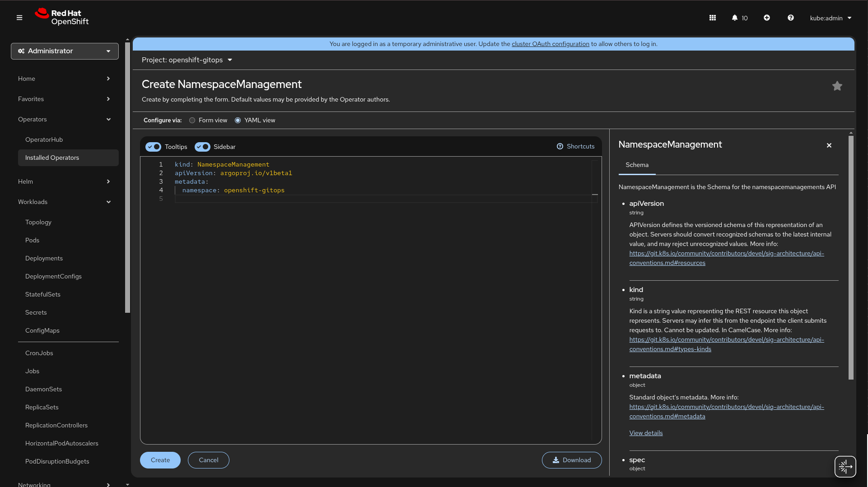Open the types-kinds link under kind
The width and height of the screenshot is (868, 487).
727,344
